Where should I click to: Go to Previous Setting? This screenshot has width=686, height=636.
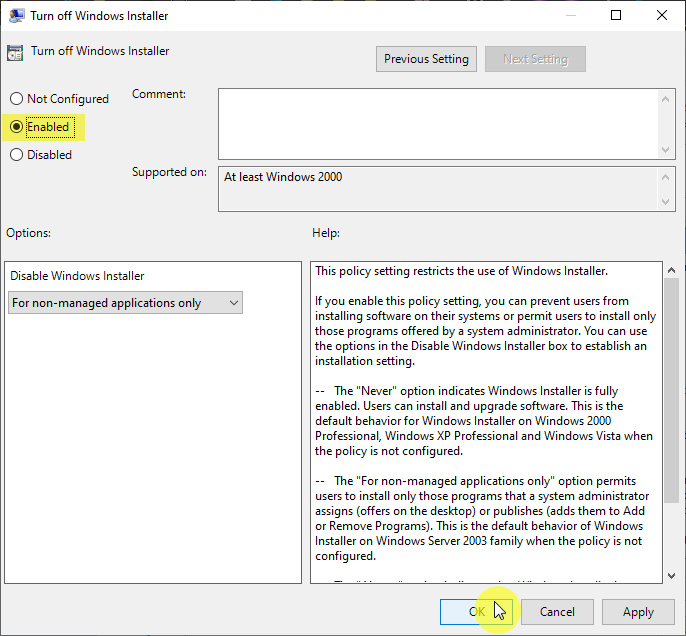426,59
